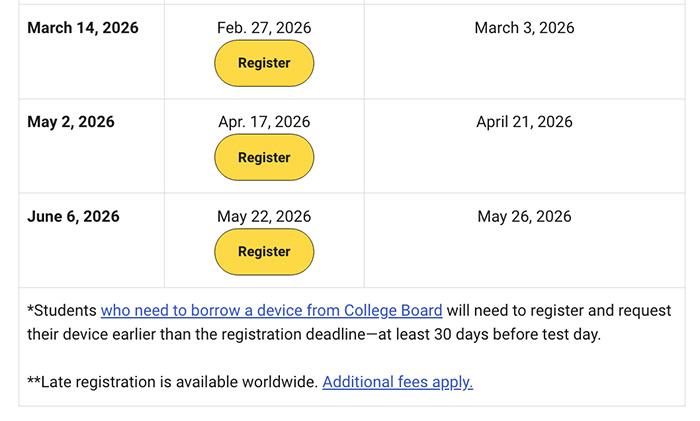
Task: Click the March 14, 2026 test date
Action: click(x=83, y=28)
